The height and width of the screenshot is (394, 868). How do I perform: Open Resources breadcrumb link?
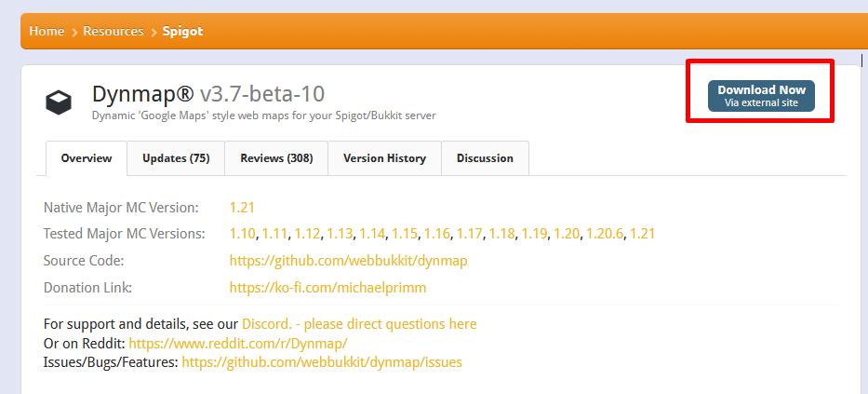tap(113, 32)
